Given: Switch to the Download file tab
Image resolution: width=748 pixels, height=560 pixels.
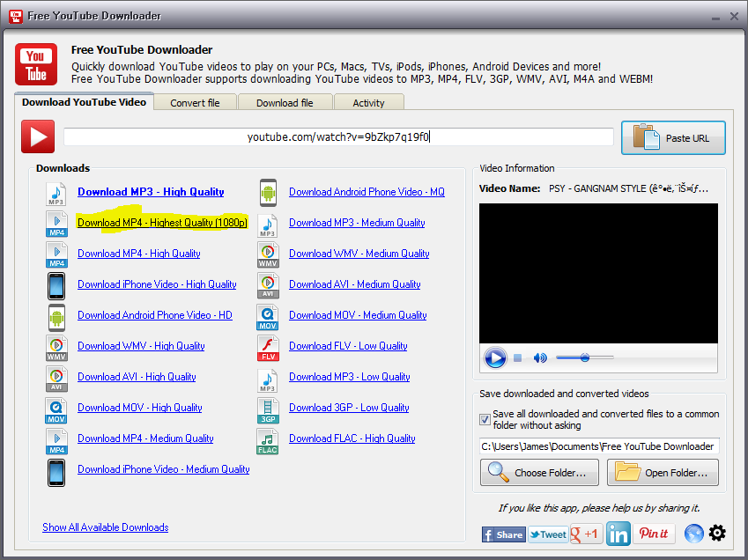Looking at the screenshot, I should (285, 102).
